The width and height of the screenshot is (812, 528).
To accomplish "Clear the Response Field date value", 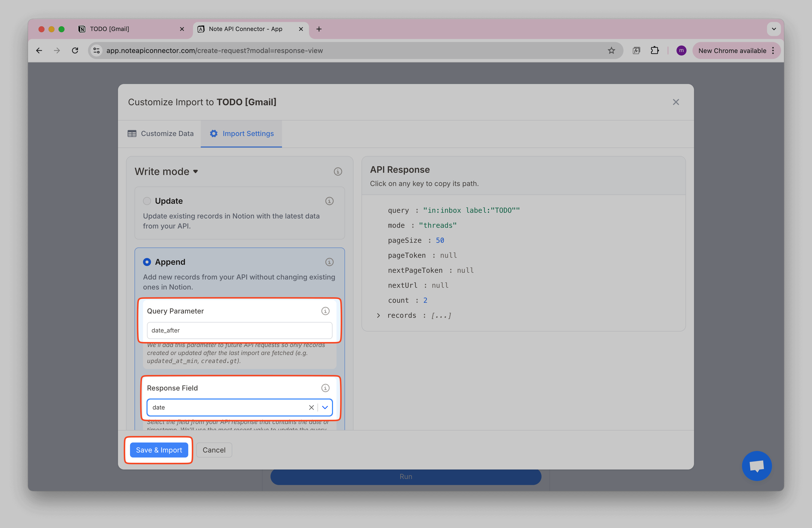I will (311, 407).
